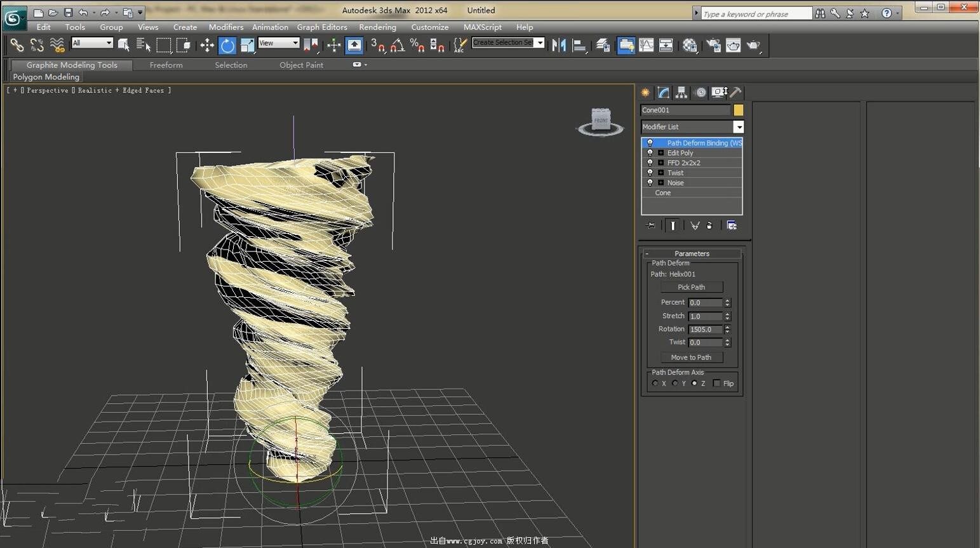Click the Cone001 object color swatch
The width and height of the screenshot is (980, 548).
(739, 110)
